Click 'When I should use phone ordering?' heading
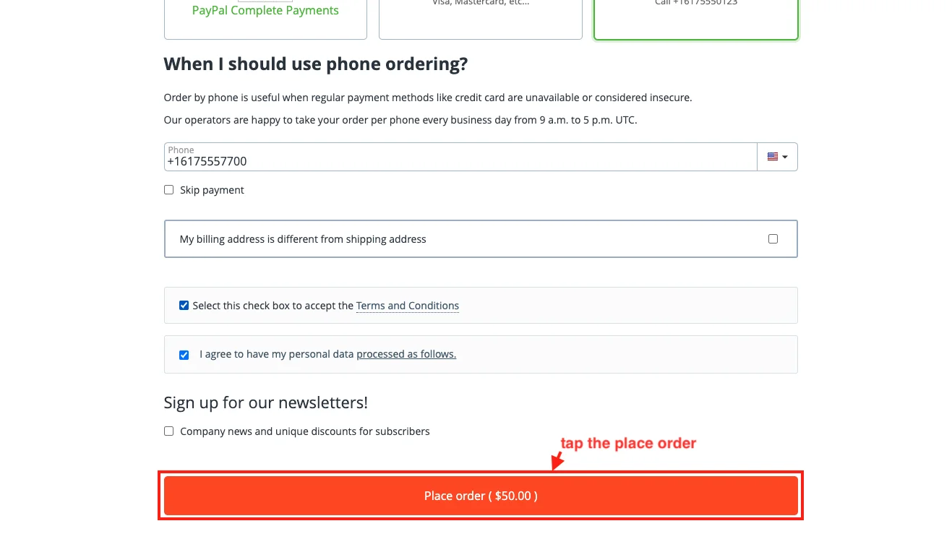Viewport: 952px width, 560px height. (315, 64)
